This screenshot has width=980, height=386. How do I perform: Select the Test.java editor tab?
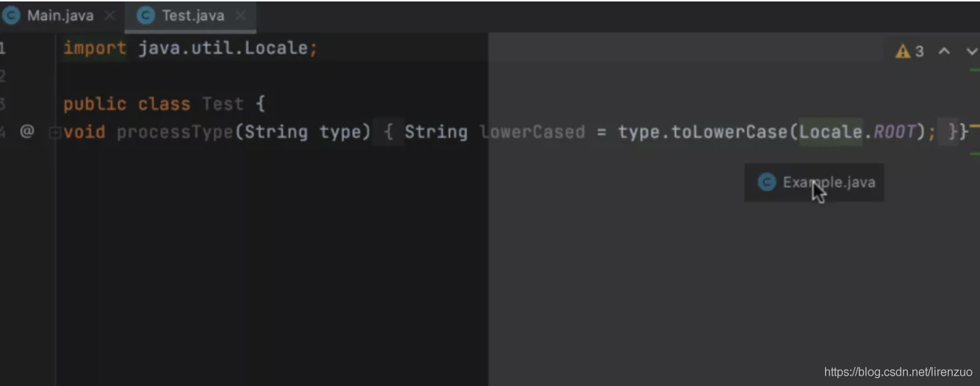[x=192, y=15]
